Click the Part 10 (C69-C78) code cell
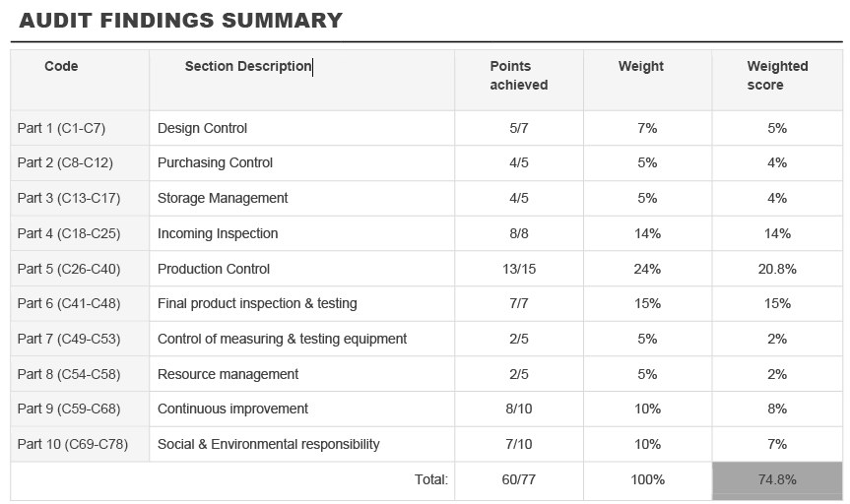Viewport: 850px width, 504px height. click(73, 444)
